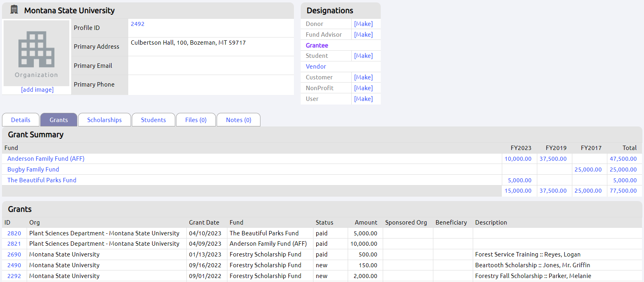Click grant date 04/10/2023
The image size is (644, 282).
tap(205, 233)
